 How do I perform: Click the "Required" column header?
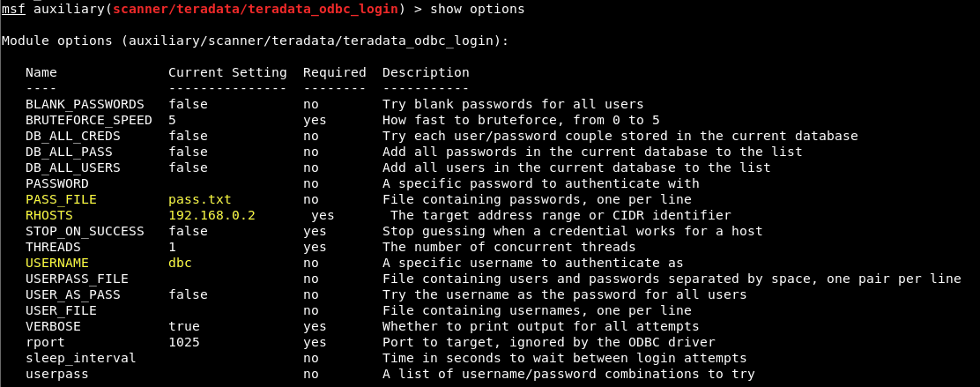334,72
